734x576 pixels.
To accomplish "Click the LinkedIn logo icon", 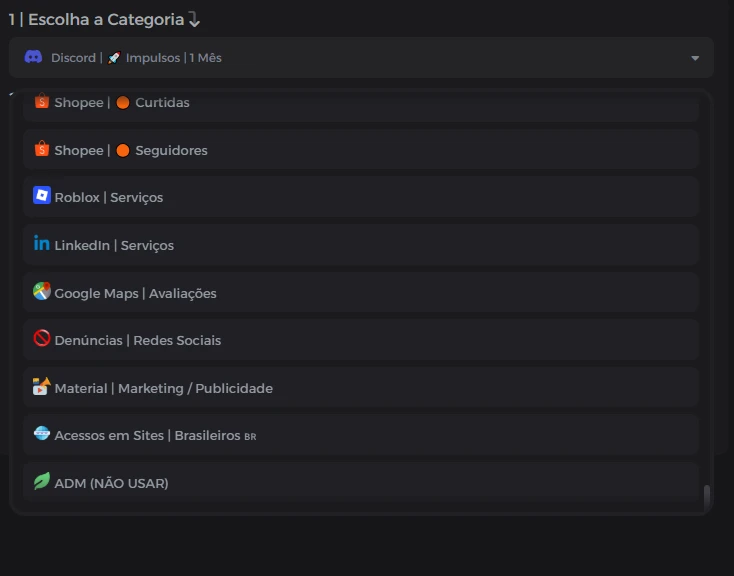I will (42, 243).
